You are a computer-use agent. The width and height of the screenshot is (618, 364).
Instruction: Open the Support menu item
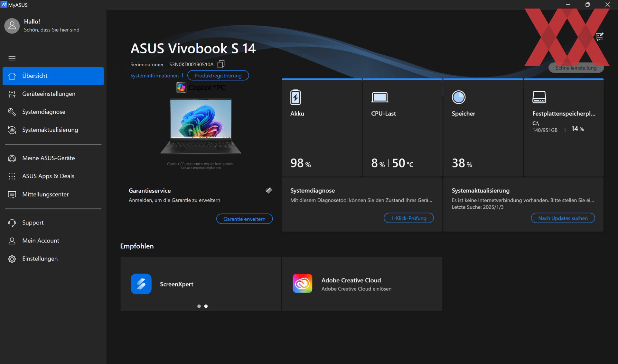(53, 223)
